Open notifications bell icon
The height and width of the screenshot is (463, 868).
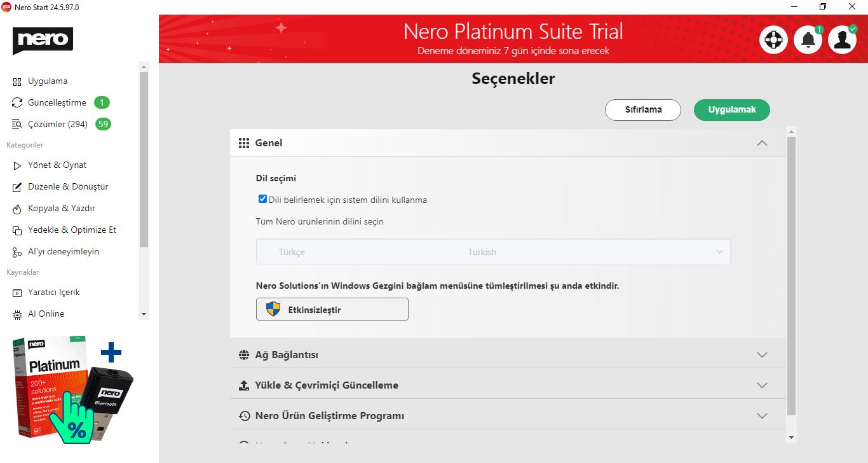[x=808, y=40]
